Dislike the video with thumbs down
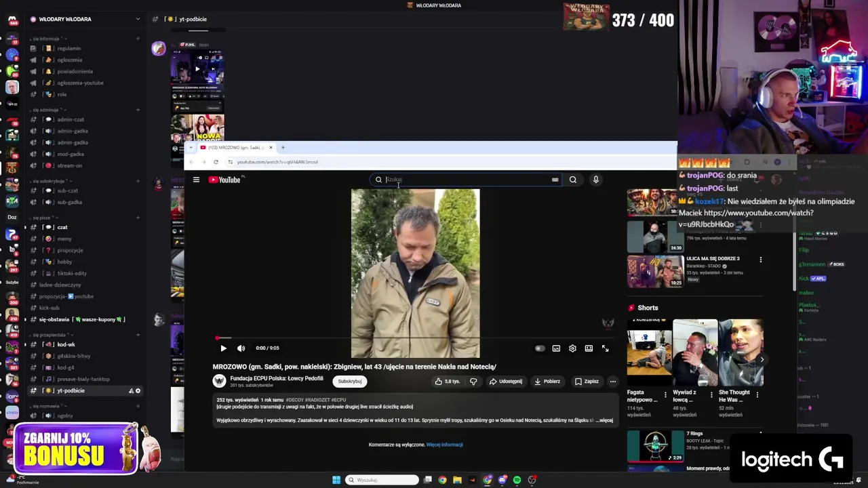 [473, 382]
